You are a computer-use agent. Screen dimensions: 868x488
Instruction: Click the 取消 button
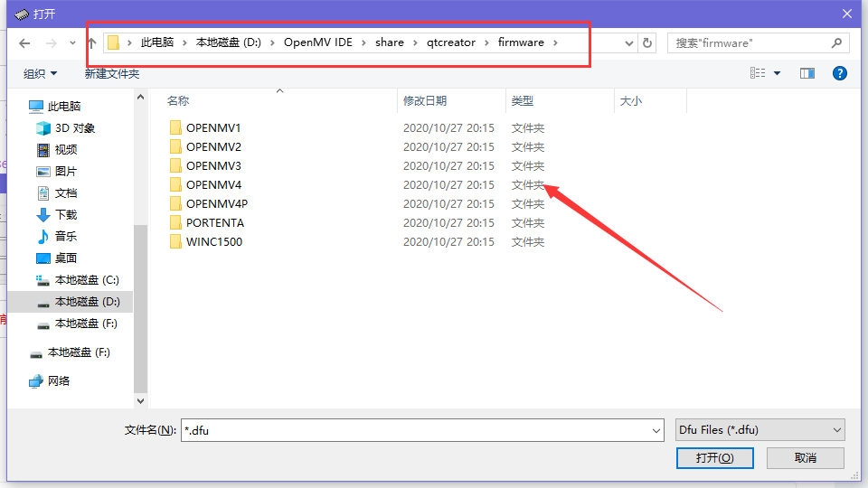click(x=806, y=457)
